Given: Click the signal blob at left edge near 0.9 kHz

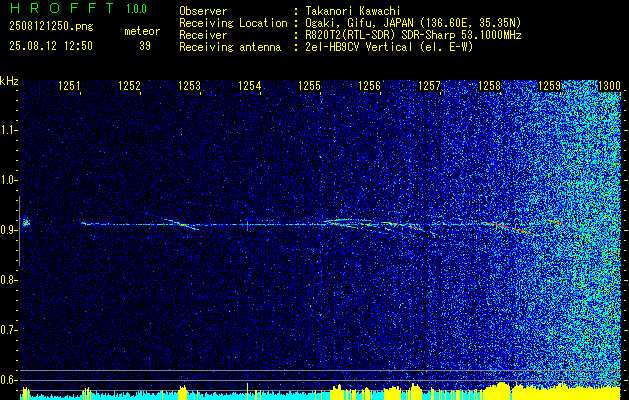Looking at the screenshot, I should pyautogui.click(x=26, y=223).
